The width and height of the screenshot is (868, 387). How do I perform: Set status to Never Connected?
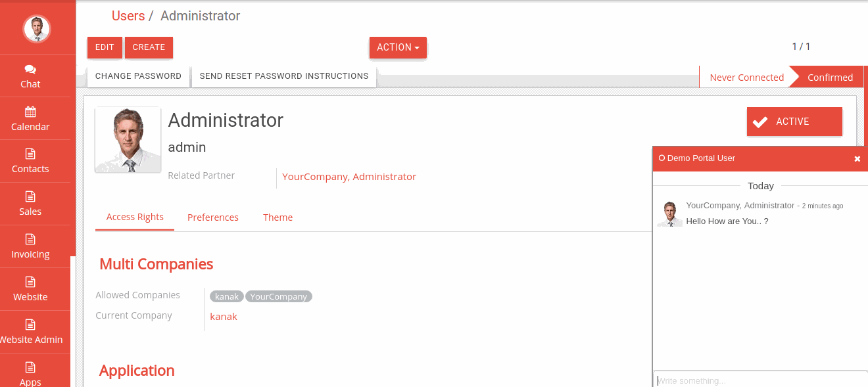[746, 78]
